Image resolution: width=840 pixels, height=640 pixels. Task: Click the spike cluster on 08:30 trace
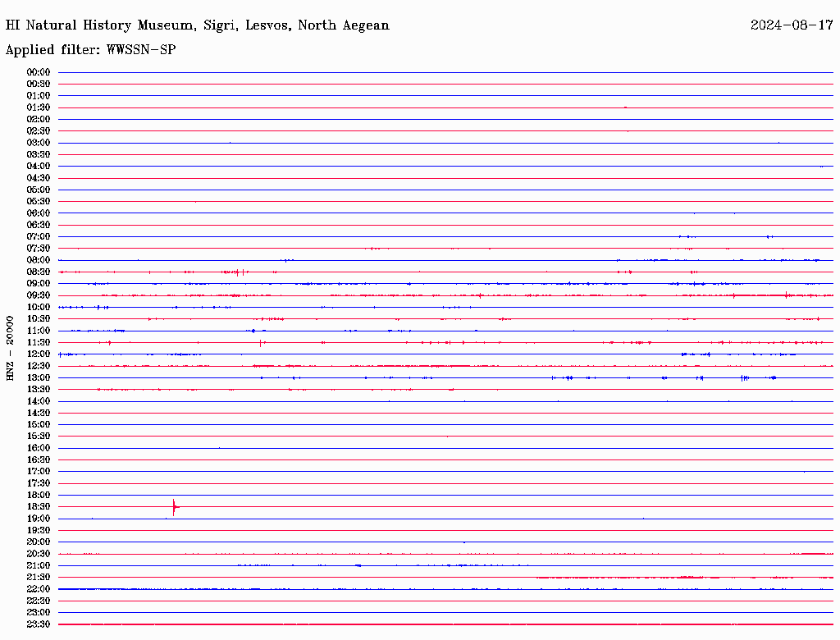pyautogui.click(x=235, y=272)
